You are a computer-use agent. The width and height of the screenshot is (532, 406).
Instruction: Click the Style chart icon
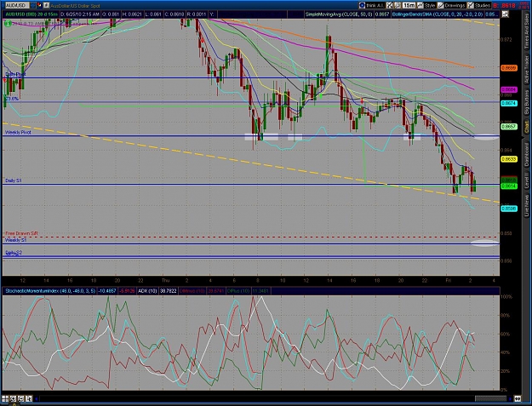click(x=420, y=5)
